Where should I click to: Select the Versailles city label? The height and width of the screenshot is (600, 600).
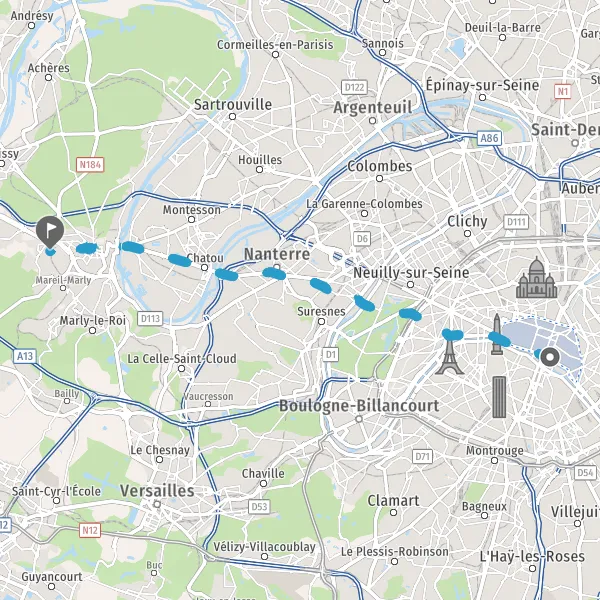[x=157, y=491]
